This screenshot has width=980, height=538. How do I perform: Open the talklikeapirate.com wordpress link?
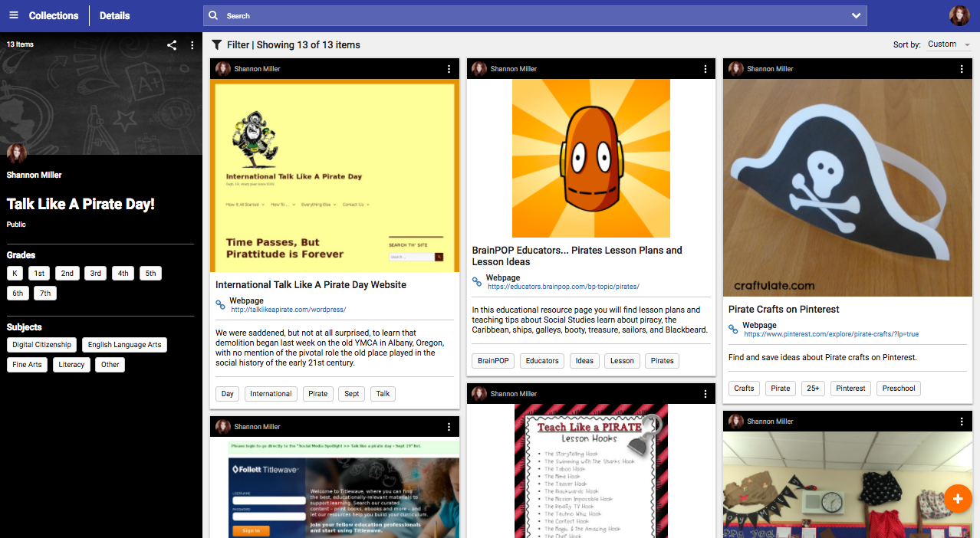click(x=288, y=309)
